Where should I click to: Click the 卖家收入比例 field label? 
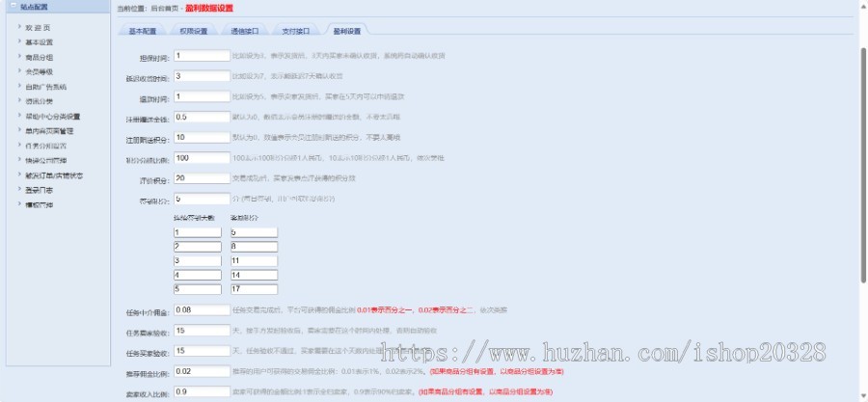[x=148, y=394]
